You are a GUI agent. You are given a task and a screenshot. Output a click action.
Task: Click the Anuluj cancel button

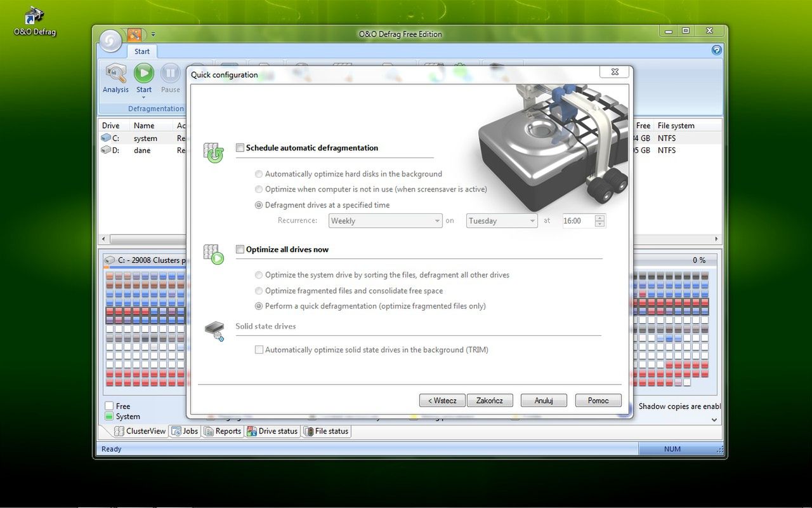(x=544, y=401)
